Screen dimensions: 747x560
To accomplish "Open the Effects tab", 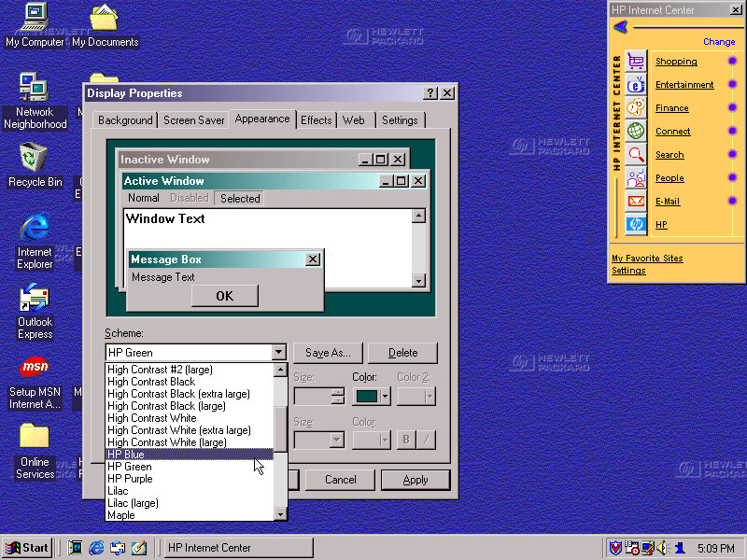I will coord(316,120).
